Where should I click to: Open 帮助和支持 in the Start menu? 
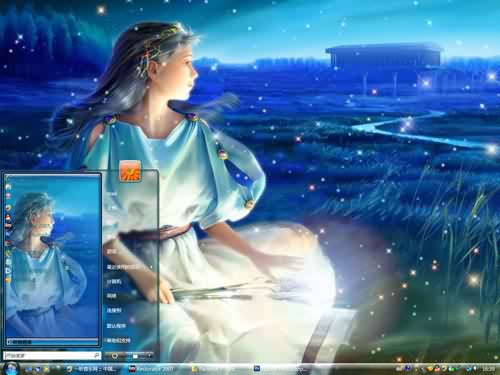coord(118,340)
